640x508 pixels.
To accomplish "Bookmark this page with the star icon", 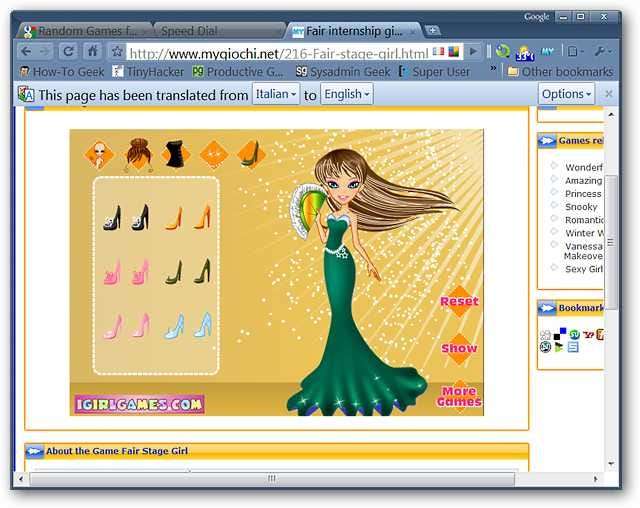I will 117,51.
